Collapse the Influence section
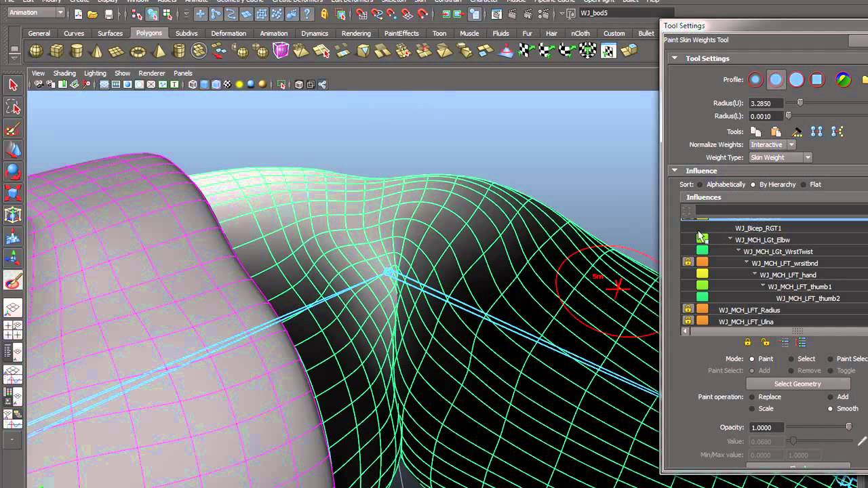Image resolution: width=868 pixels, height=488 pixels. click(x=675, y=171)
